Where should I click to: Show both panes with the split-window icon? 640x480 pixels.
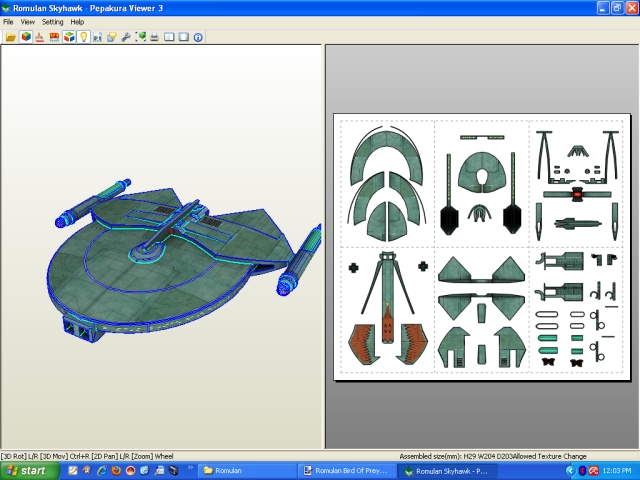coord(169,37)
